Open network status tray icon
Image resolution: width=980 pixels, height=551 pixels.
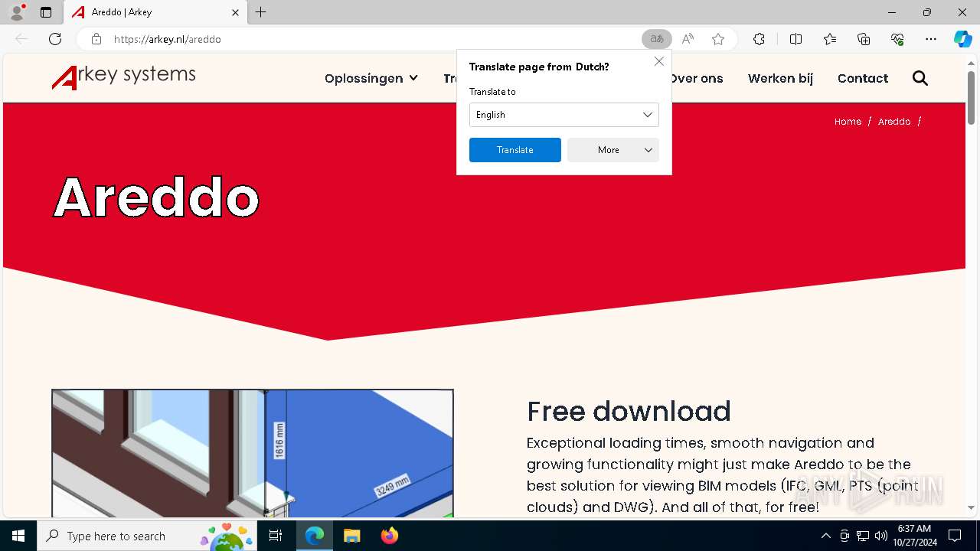(863, 536)
